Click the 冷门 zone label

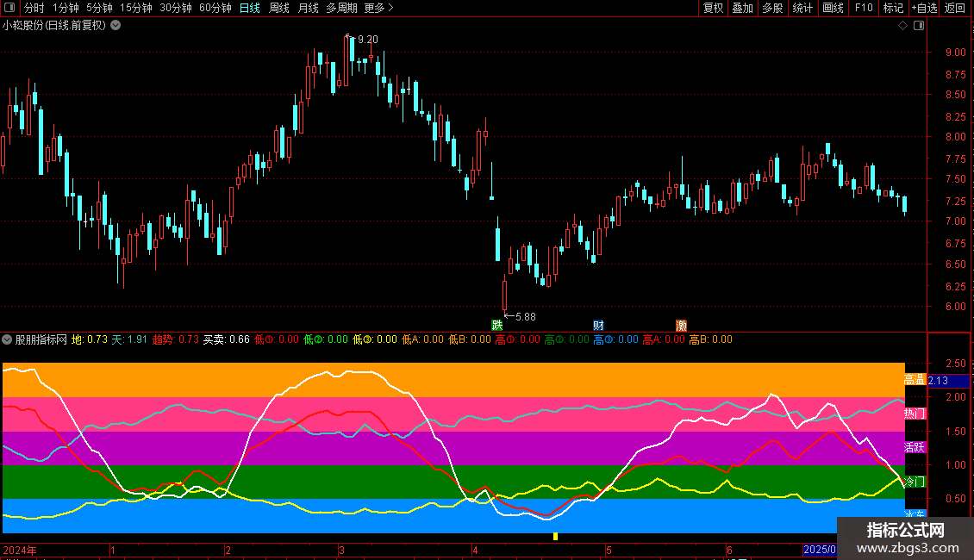pos(915,482)
